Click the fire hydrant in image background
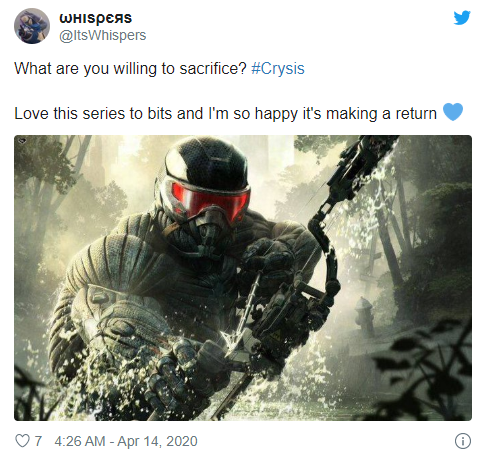The height and width of the screenshot is (461, 491). pos(364,314)
